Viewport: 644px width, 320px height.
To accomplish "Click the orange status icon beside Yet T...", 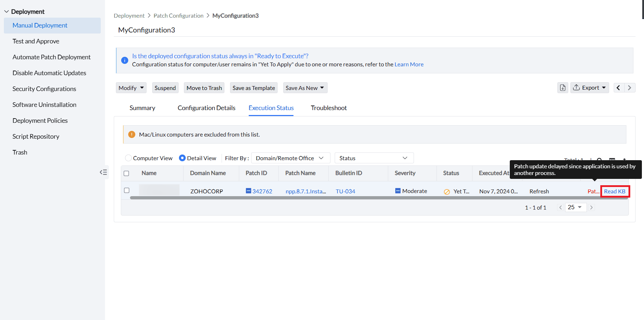I will (x=447, y=192).
